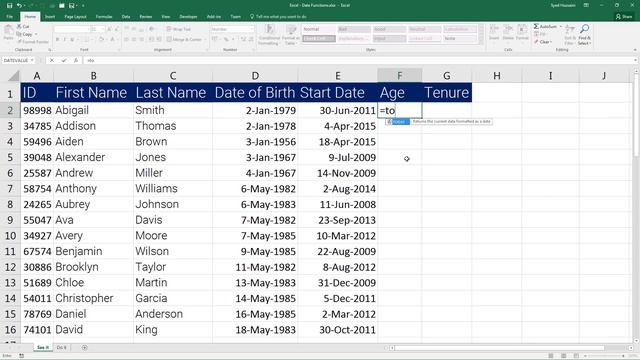
Task: Click the AutoSum sigma icon
Action: click(536, 27)
